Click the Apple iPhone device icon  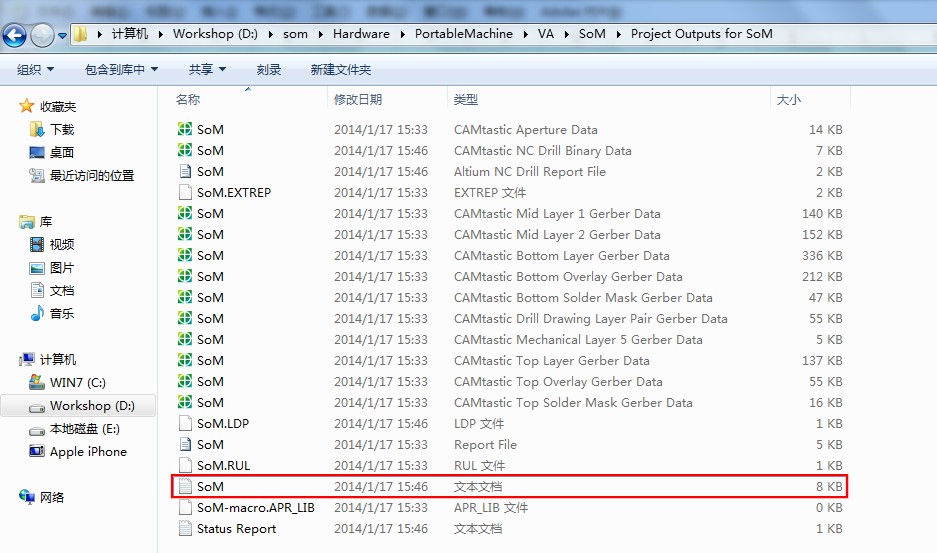[x=36, y=452]
